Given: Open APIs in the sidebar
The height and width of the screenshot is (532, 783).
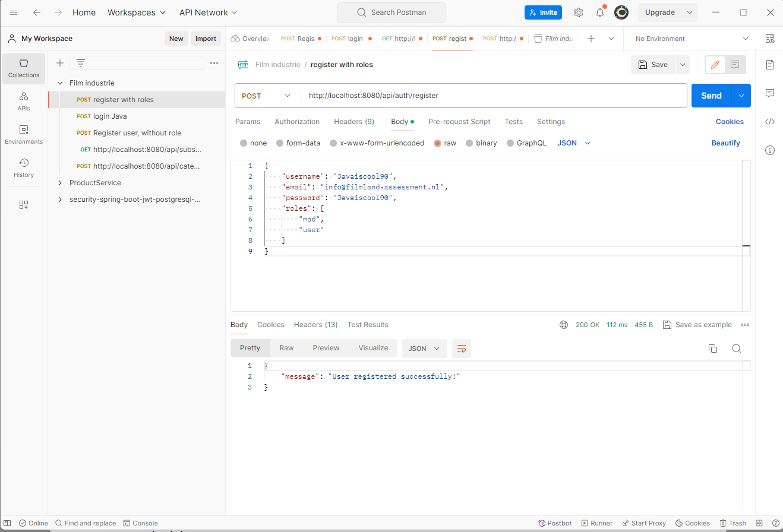Looking at the screenshot, I should 24,101.
